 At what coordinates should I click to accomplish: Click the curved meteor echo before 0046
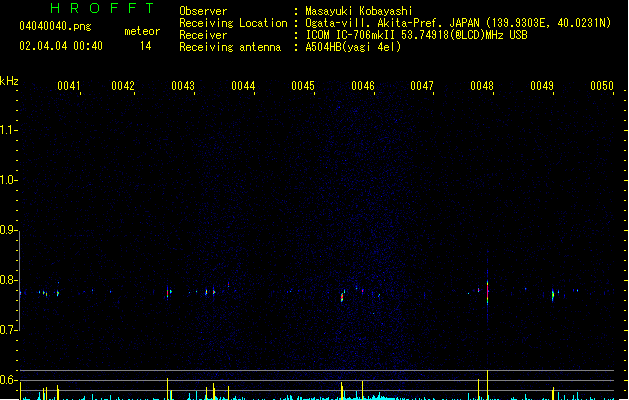coord(343,296)
